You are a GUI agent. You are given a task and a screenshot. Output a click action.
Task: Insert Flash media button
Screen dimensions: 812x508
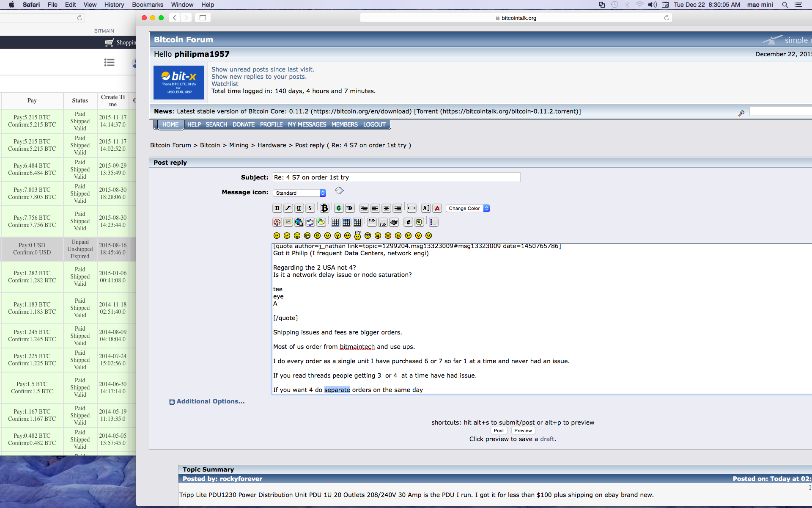tap(277, 222)
